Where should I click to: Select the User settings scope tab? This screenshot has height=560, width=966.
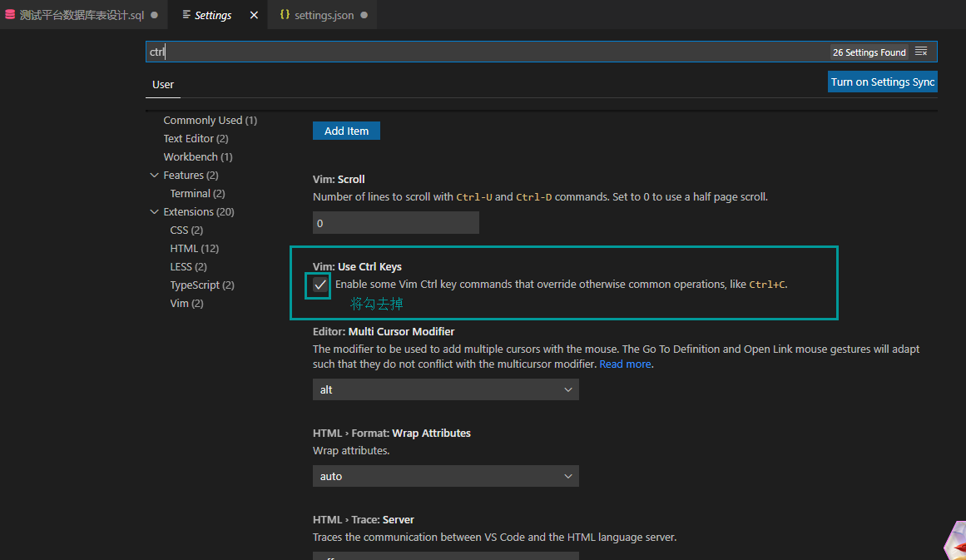(x=162, y=84)
